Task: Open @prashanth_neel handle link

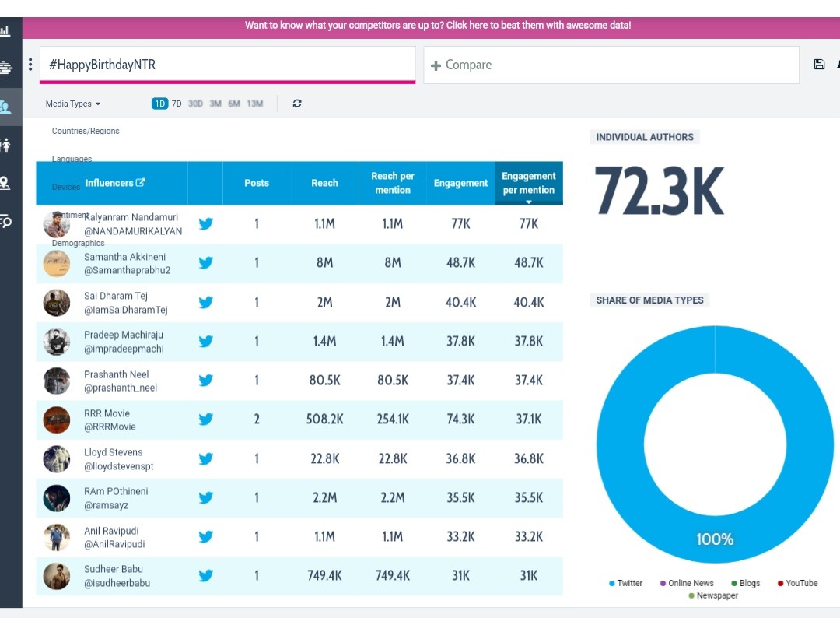Action: pos(121,388)
